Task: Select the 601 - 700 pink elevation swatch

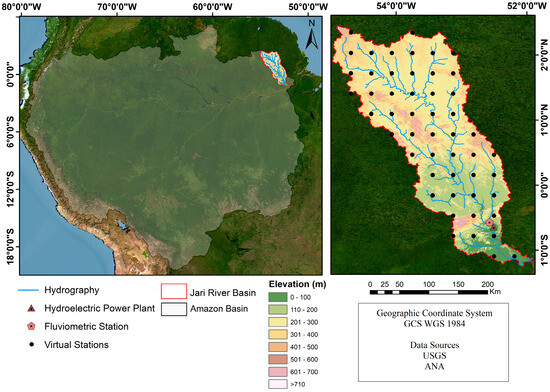Action: (278, 372)
